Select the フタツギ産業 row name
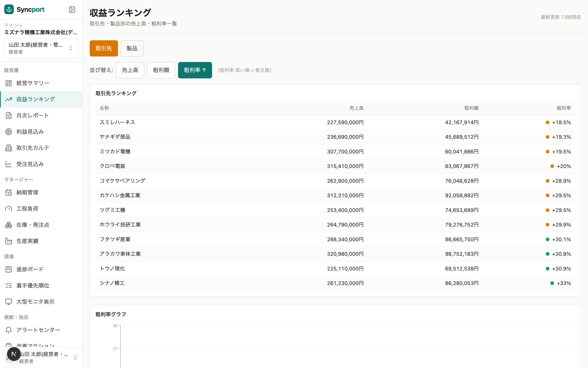588x368 pixels. 115,240
